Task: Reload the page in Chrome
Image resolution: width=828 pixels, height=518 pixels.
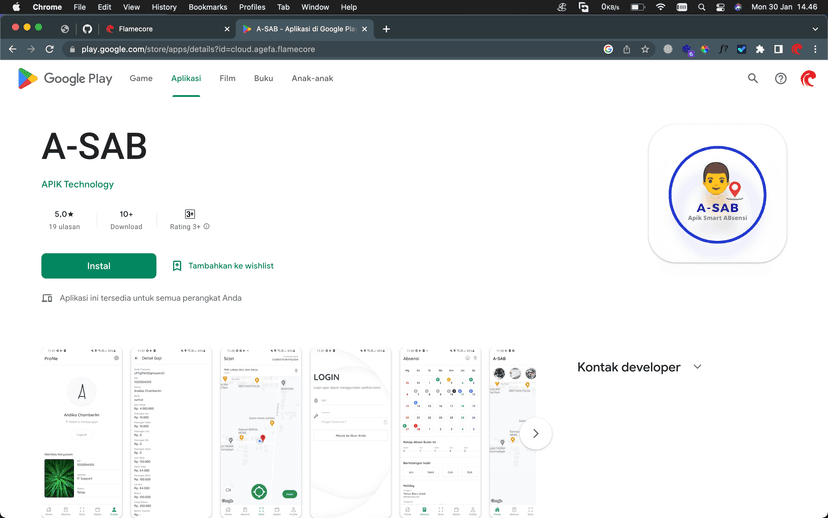Action: click(x=49, y=49)
